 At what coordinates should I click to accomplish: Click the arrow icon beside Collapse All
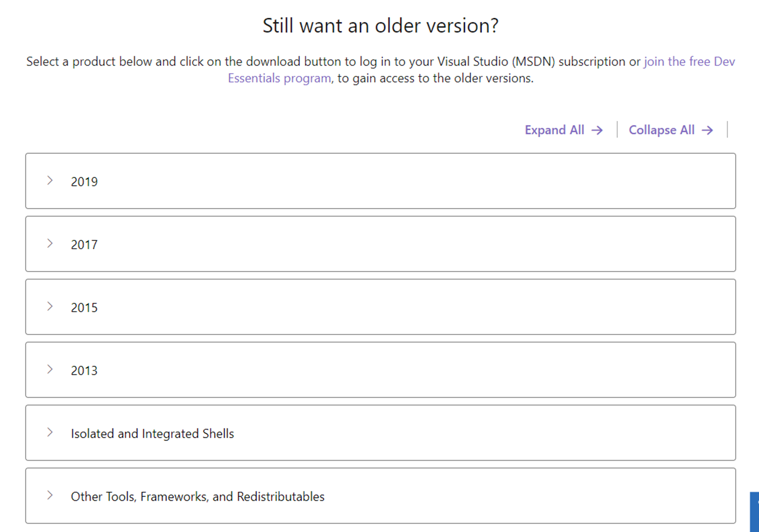pos(708,130)
